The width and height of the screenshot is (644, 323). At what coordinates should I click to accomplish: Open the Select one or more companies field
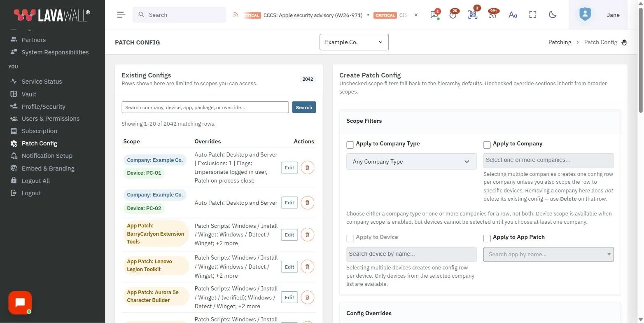click(x=548, y=160)
